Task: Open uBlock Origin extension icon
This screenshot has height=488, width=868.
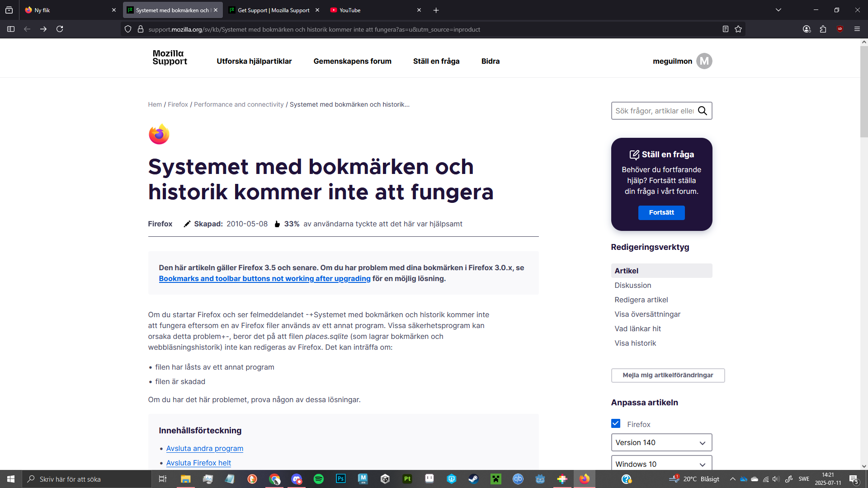Action: pos(840,29)
